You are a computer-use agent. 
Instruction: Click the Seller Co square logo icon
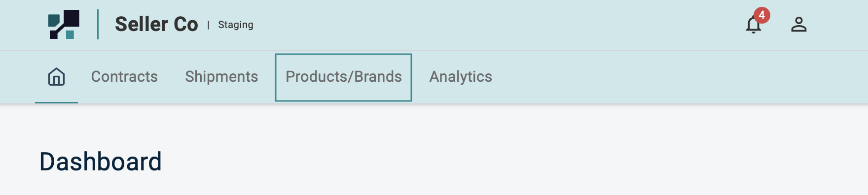(x=64, y=24)
